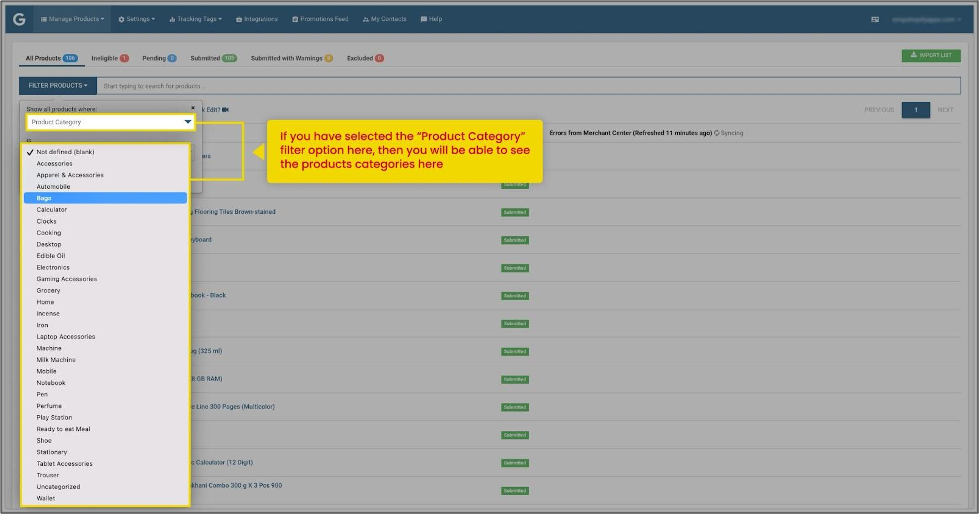Click the product search input field

point(528,86)
